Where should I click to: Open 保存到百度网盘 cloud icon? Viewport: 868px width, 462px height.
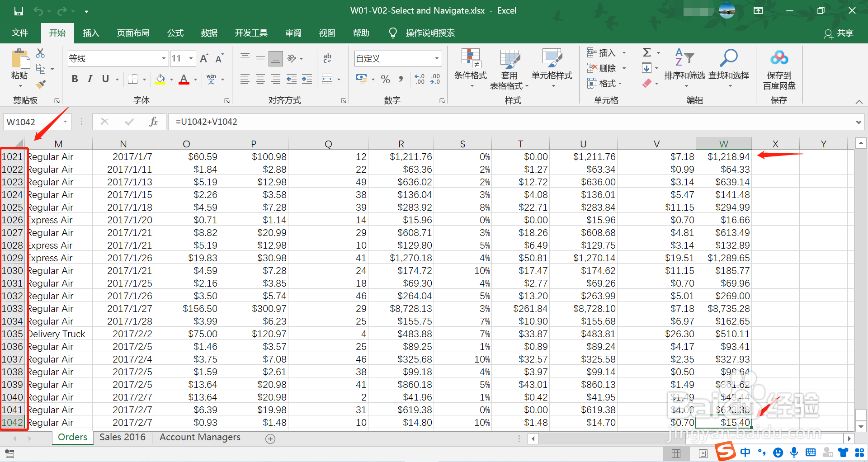click(x=779, y=58)
